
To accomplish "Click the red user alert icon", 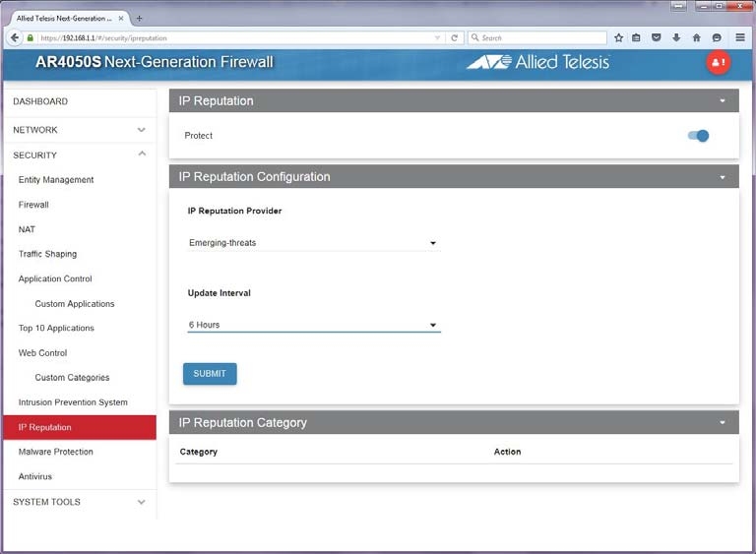I will click(x=719, y=62).
